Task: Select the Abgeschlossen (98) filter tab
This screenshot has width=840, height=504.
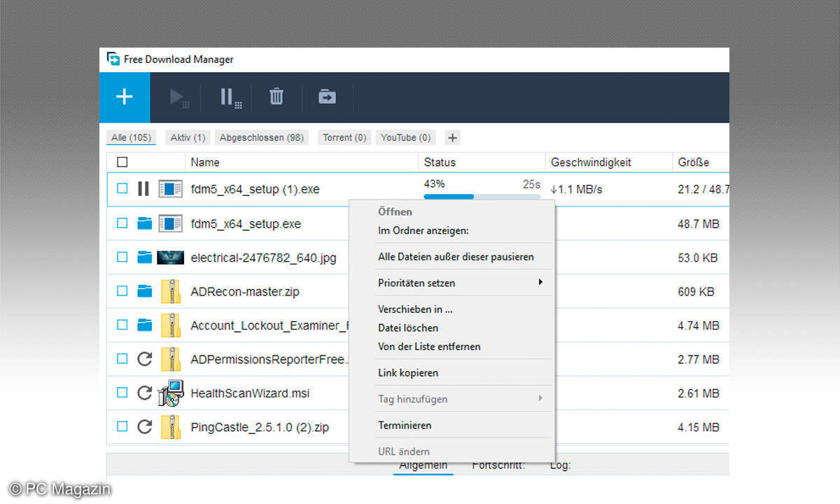Action: pos(262,138)
